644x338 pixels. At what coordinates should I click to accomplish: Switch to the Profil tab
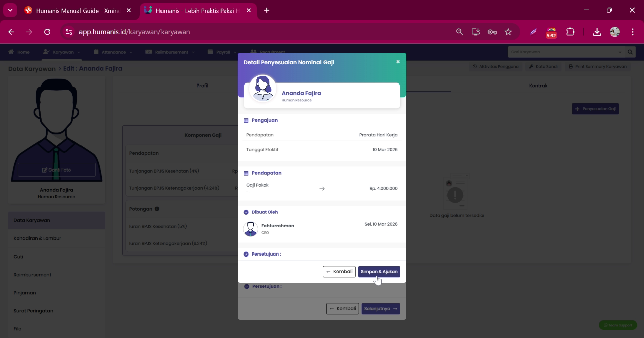pyautogui.click(x=202, y=86)
